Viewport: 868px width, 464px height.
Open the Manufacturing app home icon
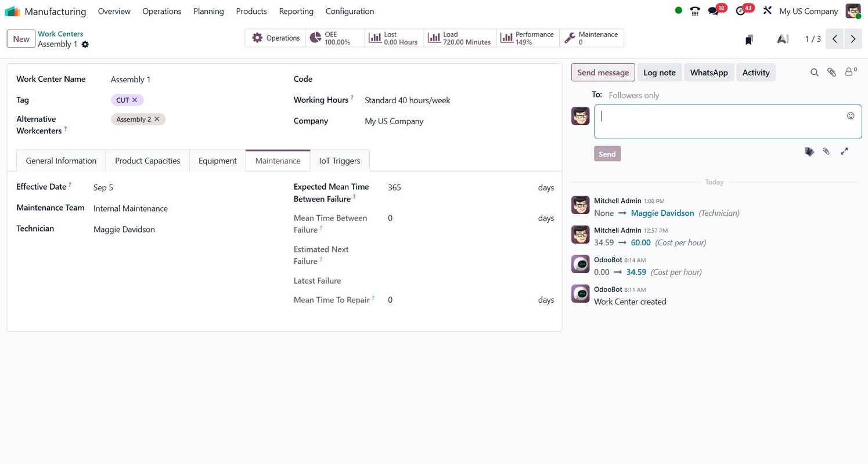tap(12, 11)
